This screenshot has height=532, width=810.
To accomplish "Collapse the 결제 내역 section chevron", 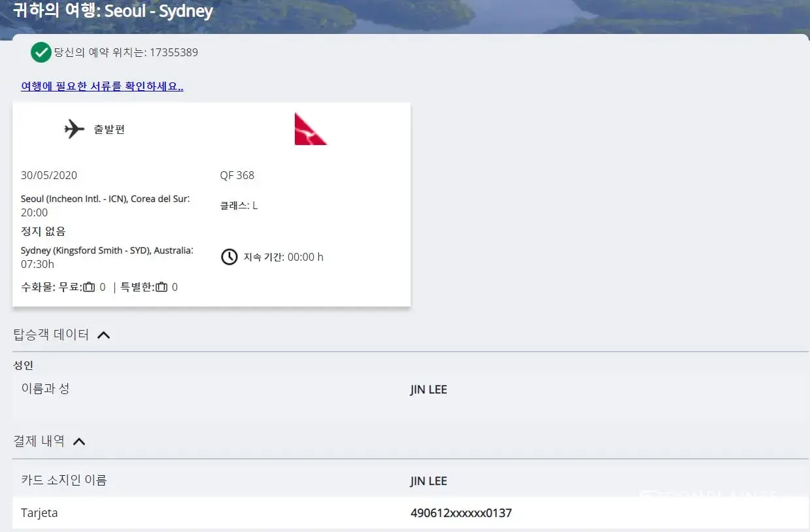I will (79, 442).
